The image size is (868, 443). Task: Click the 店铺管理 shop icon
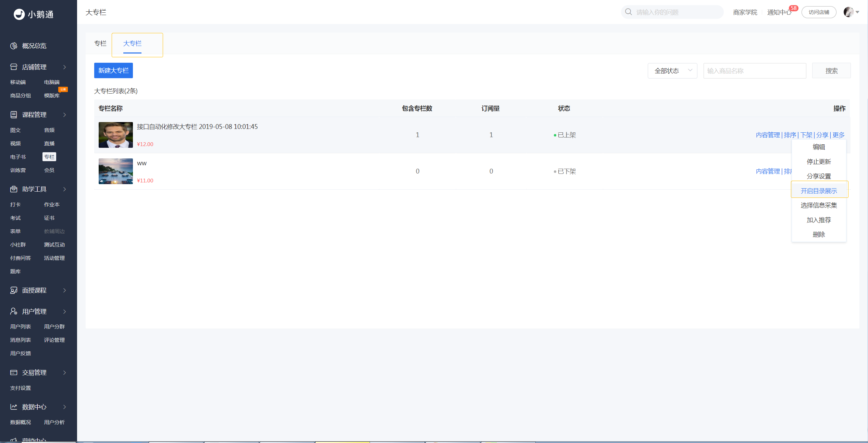pos(14,67)
